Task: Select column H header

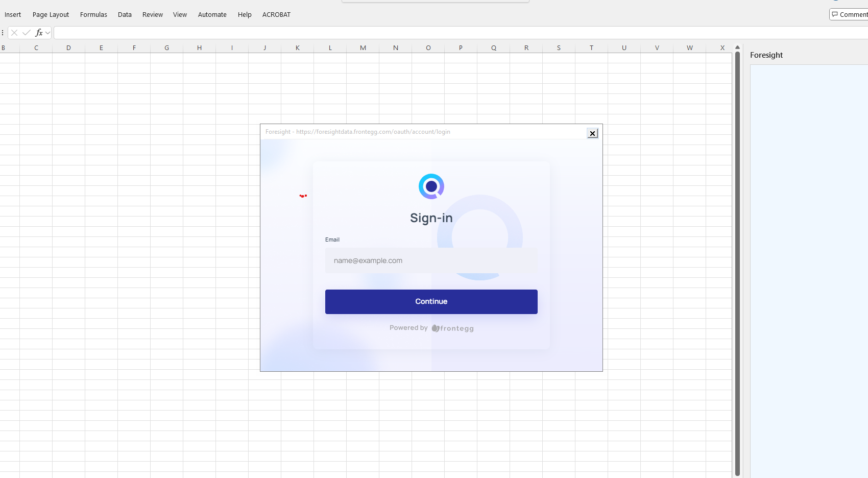Action: (x=199, y=47)
